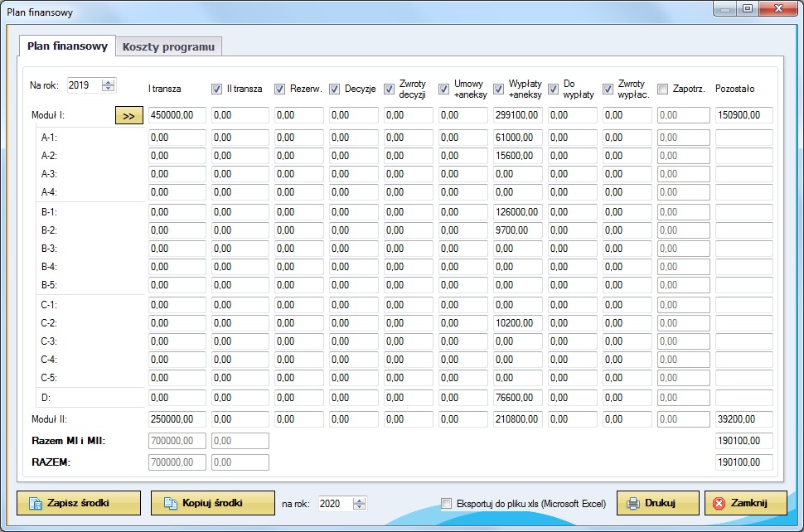Click the >> button beside Moduł I
804x532 pixels.
[128, 116]
